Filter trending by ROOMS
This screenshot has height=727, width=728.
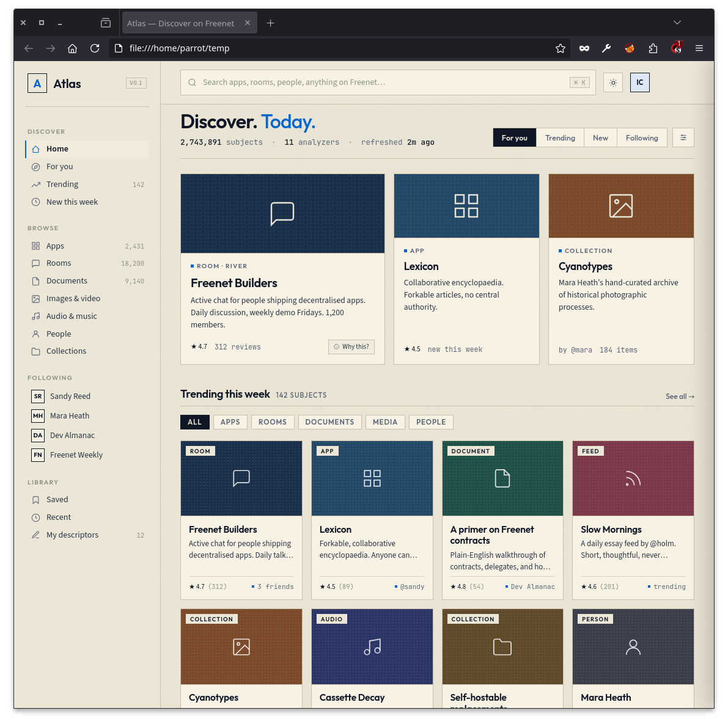pyautogui.click(x=273, y=422)
